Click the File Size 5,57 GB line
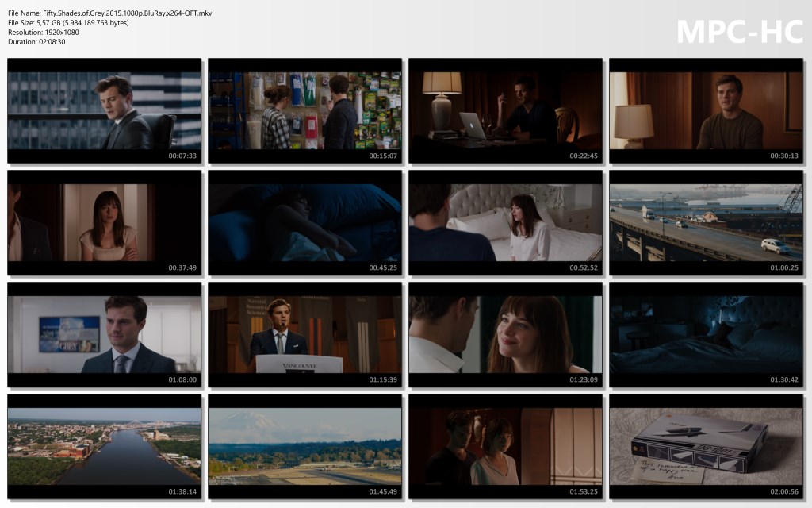This screenshot has width=812, height=508. (68, 23)
